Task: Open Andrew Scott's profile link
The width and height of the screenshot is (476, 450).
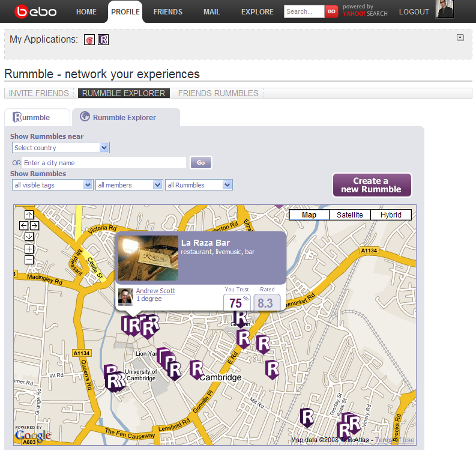Action: [155, 291]
